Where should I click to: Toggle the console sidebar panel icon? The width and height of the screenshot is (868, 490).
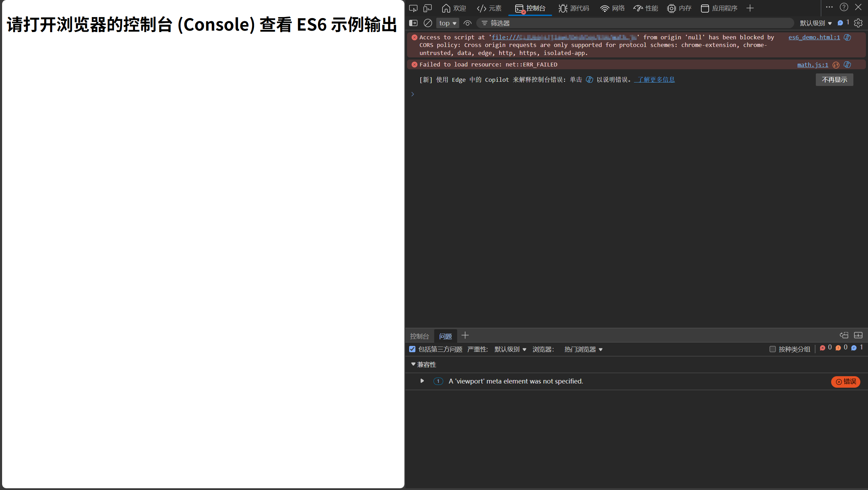tap(413, 23)
